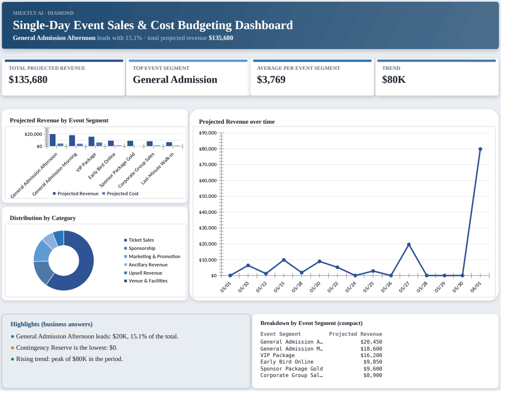The image size is (532, 400).
Task: Click the $16,200 table cell
Action: click(371, 355)
